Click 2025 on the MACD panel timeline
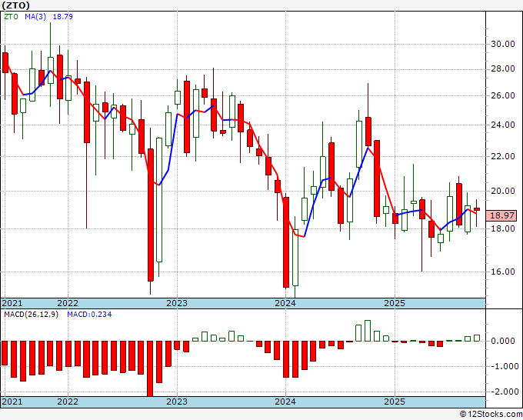 395,402
